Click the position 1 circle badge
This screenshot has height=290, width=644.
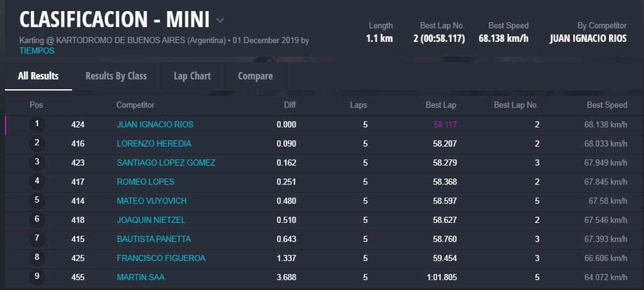[x=37, y=124]
